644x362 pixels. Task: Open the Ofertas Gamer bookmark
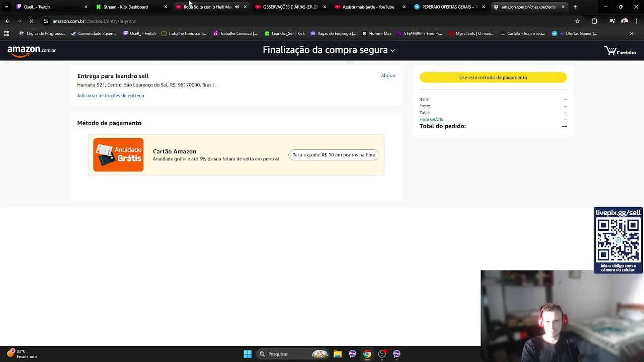(x=575, y=34)
